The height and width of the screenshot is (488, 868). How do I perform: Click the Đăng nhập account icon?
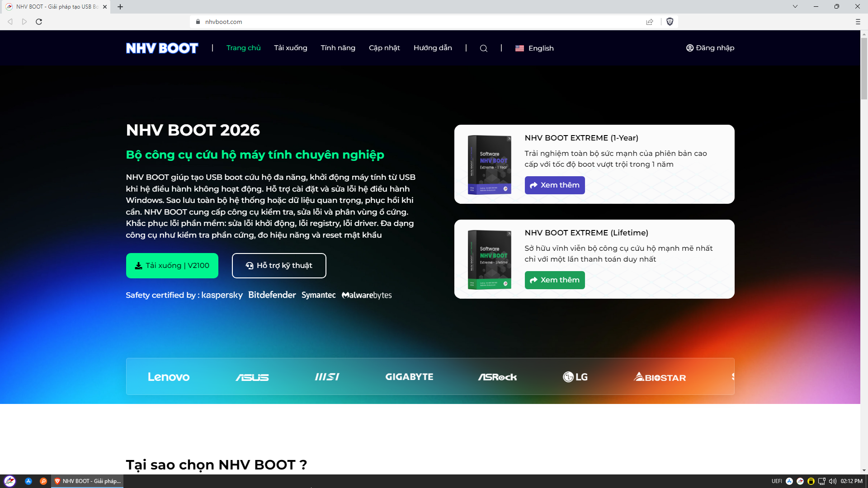pos(689,47)
